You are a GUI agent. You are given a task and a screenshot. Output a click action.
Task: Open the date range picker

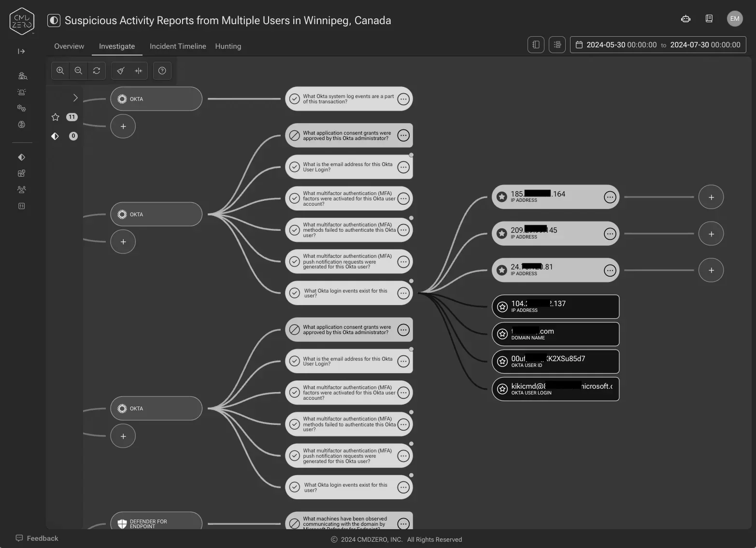click(x=658, y=45)
